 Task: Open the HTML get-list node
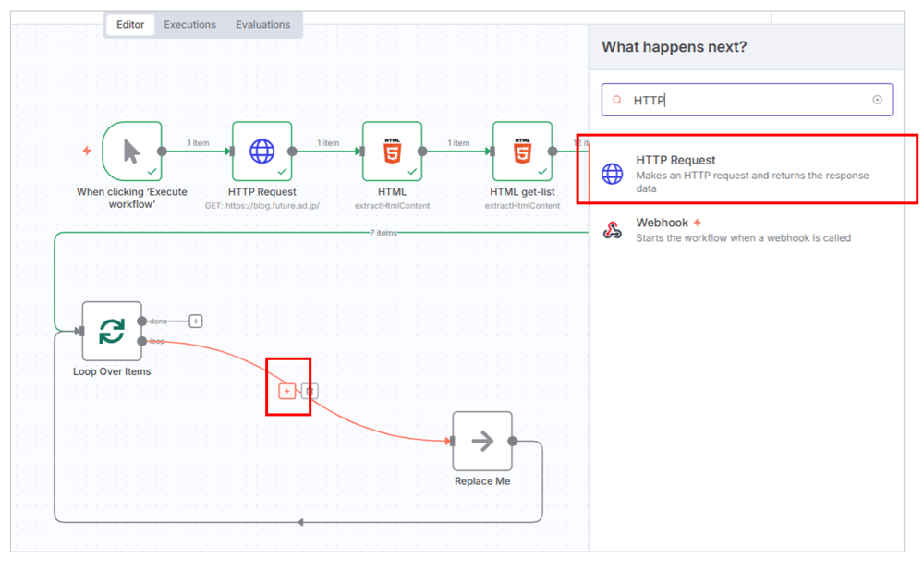pyautogui.click(x=522, y=151)
